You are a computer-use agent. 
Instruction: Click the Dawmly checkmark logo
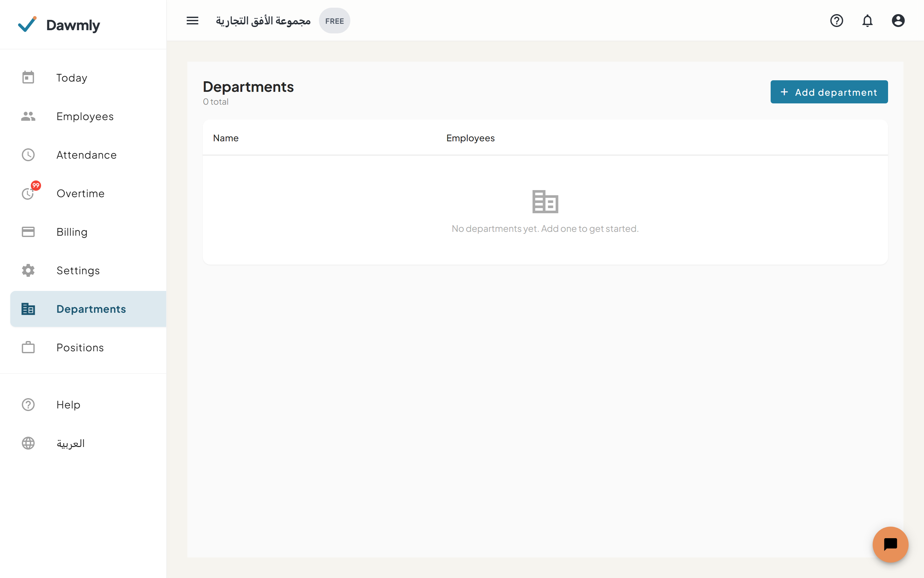point(28,24)
